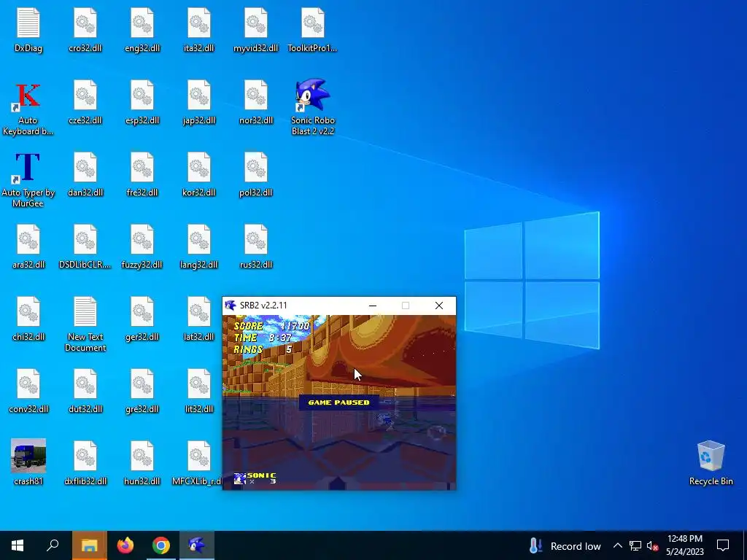This screenshot has height=560, width=747.
Task: Select the fuzzy32.dll file icon
Action: tap(142, 239)
